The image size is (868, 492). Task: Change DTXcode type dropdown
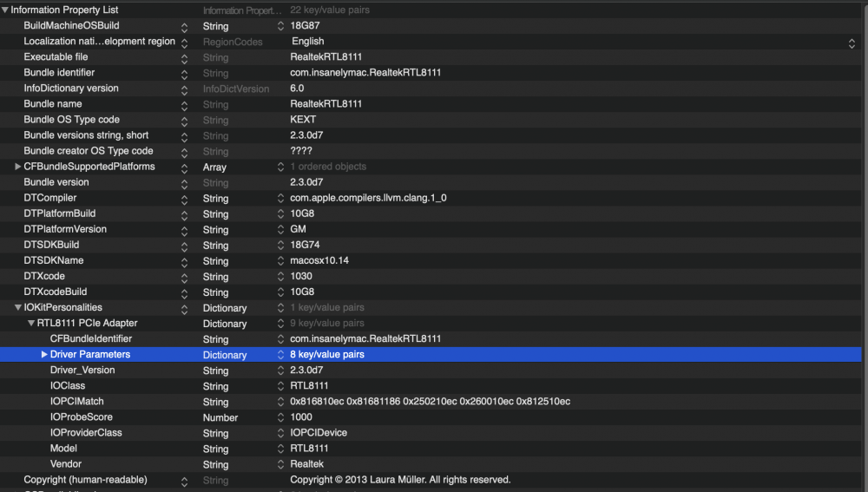point(280,277)
